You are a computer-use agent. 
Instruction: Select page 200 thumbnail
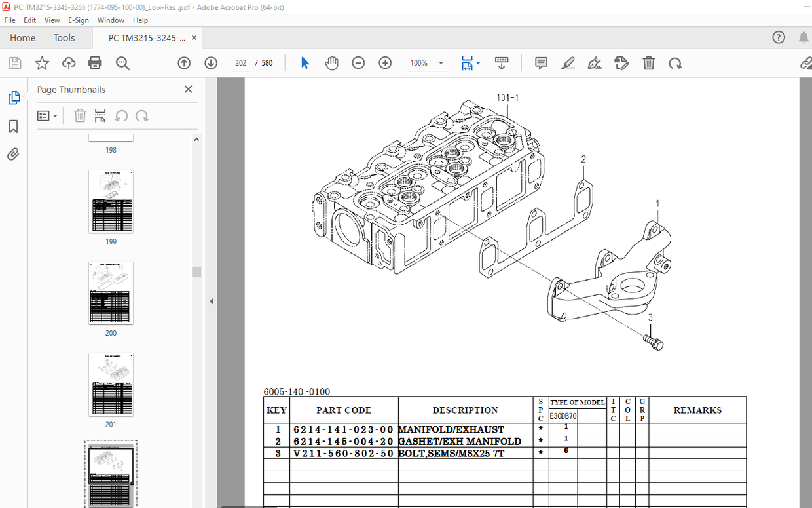pos(111,292)
